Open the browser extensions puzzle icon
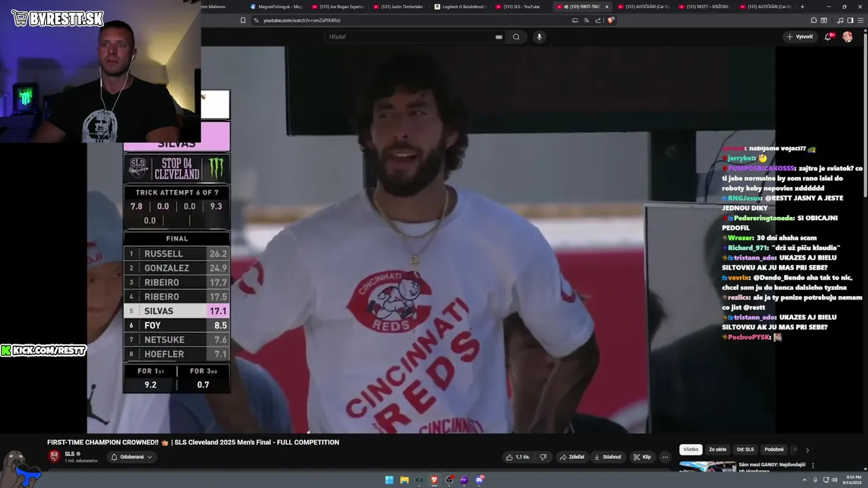The image size is (868, 488). click(814, 20)
